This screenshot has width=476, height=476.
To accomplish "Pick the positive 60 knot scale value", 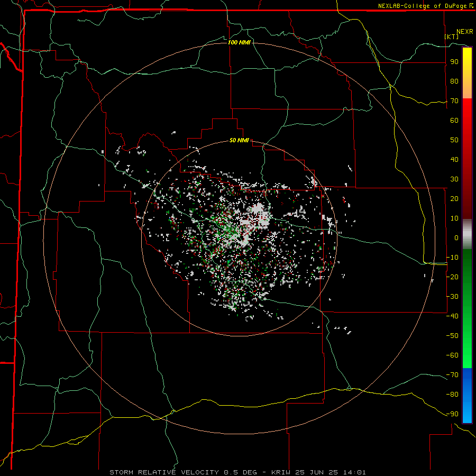I will [x=454, y=121].
